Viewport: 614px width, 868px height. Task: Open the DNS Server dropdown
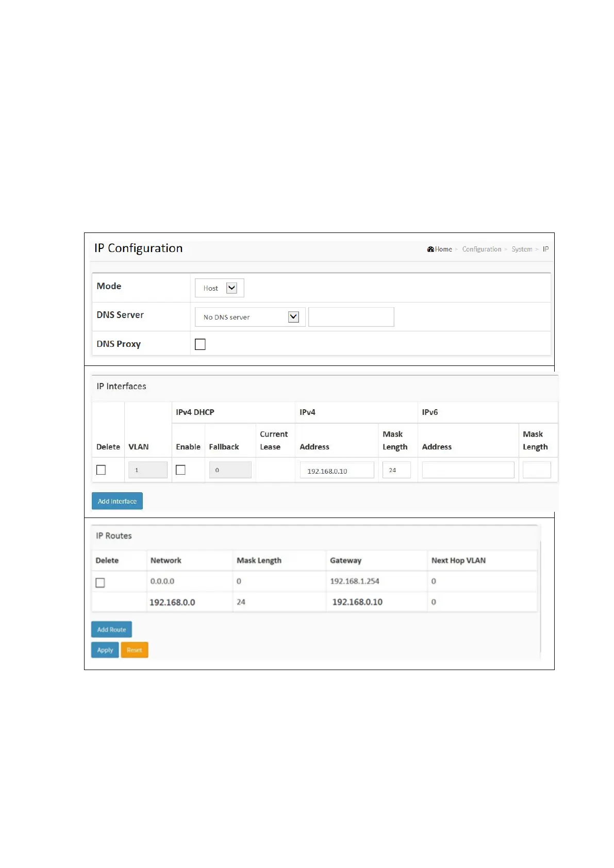pos(250,317)
